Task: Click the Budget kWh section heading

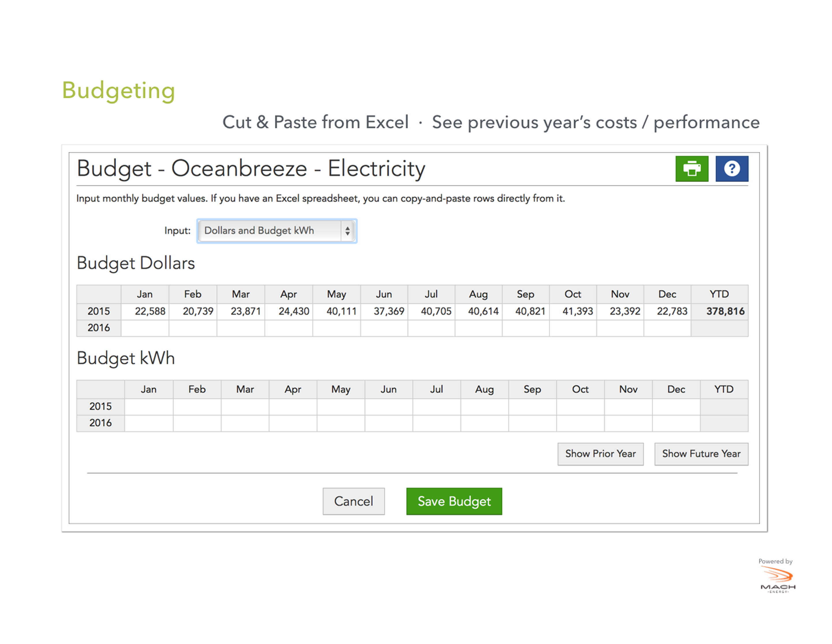Action: [x=126, y=358]
